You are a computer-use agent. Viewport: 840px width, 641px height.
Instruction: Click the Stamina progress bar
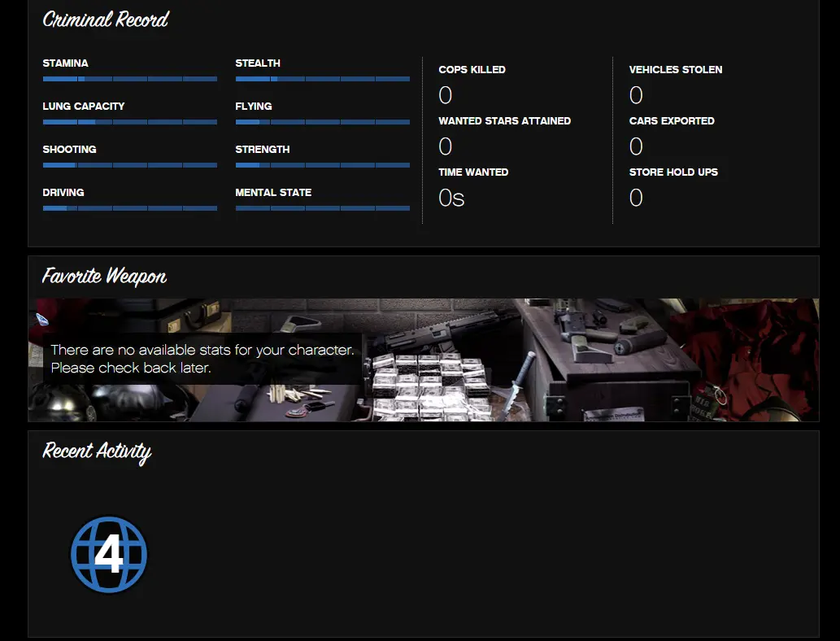[x=129, y=79]
